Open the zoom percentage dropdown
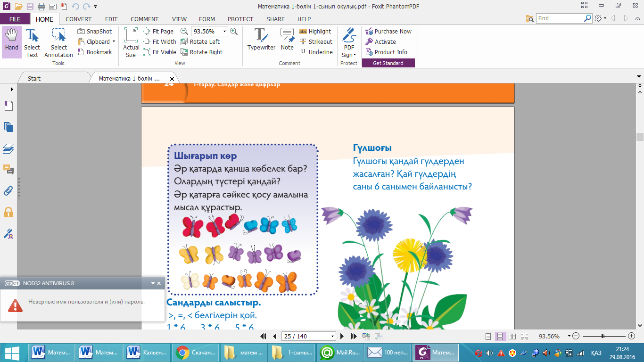Viewport: 644px width, 362px height. pos(224,32)
